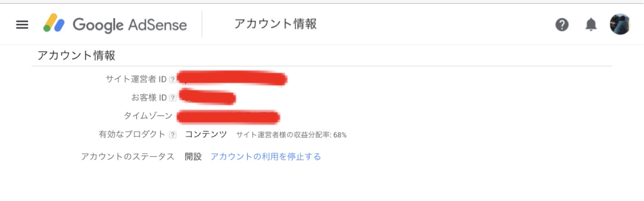
Task: Click the redacted サイト運営者 ID value
Action: [x=232, y=78]
